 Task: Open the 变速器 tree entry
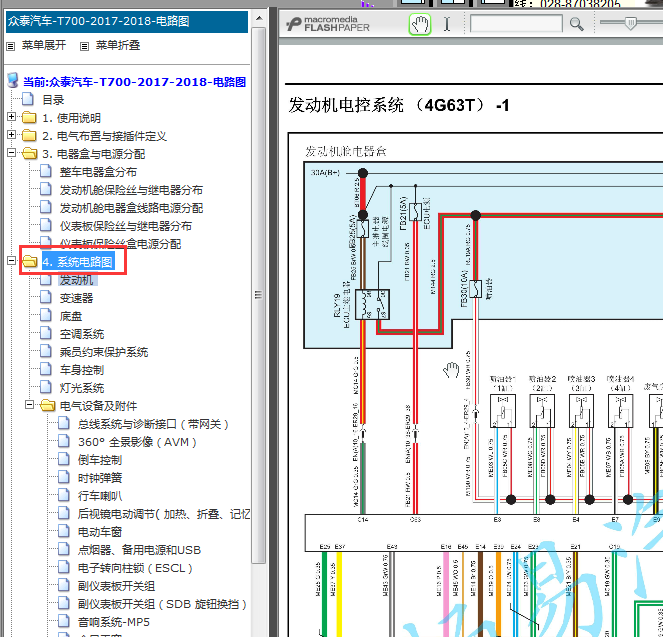(x=76, y=298)
